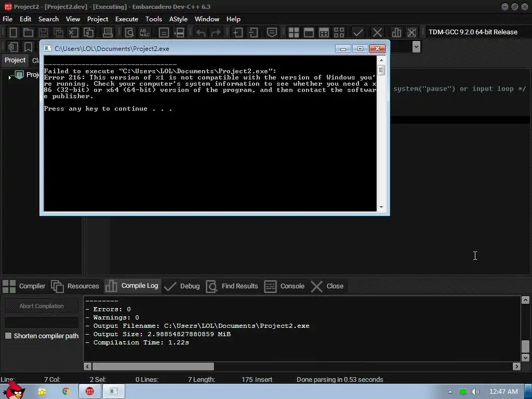Click the Angry Bird Start button
The height and width of the screenshot is (399, 532).
(14, 390)
